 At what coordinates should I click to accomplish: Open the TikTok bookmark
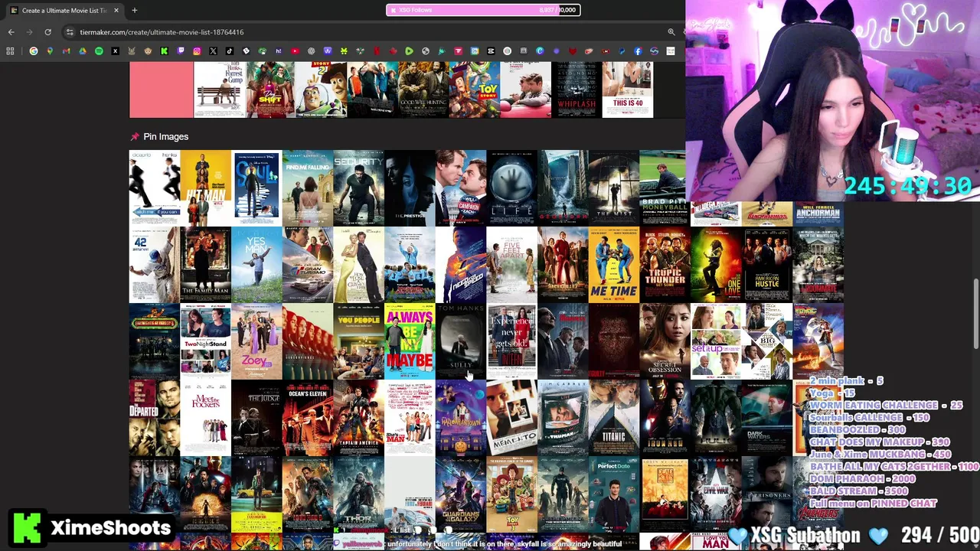(230, 51)
